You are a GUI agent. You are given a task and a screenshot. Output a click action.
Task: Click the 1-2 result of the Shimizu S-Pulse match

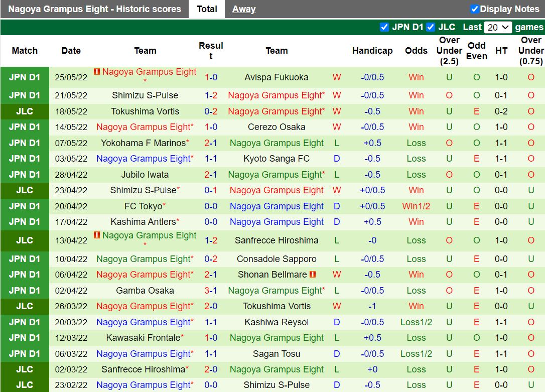211,95
